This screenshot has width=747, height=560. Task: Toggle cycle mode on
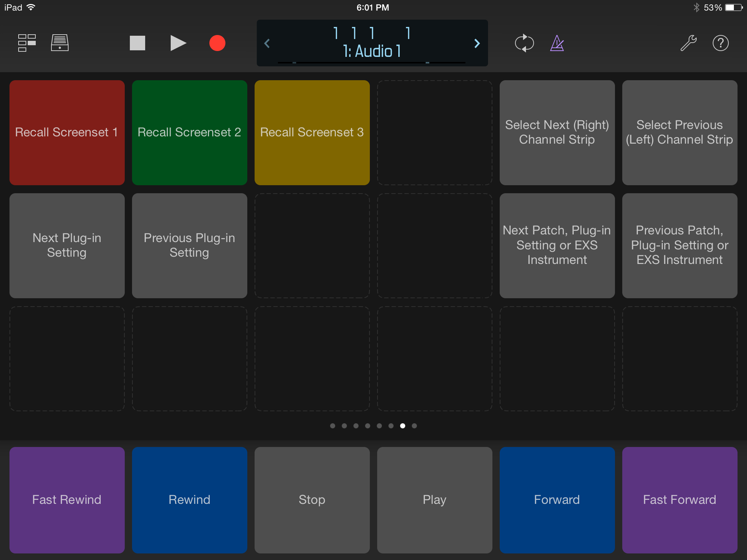point(525,43)
